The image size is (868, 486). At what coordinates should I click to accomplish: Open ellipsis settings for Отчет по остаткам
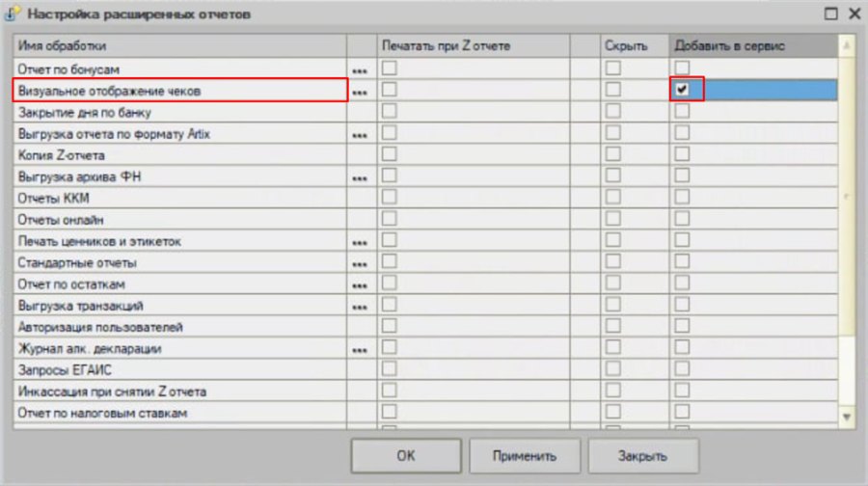pyautogui.click(x=360, y=285)
